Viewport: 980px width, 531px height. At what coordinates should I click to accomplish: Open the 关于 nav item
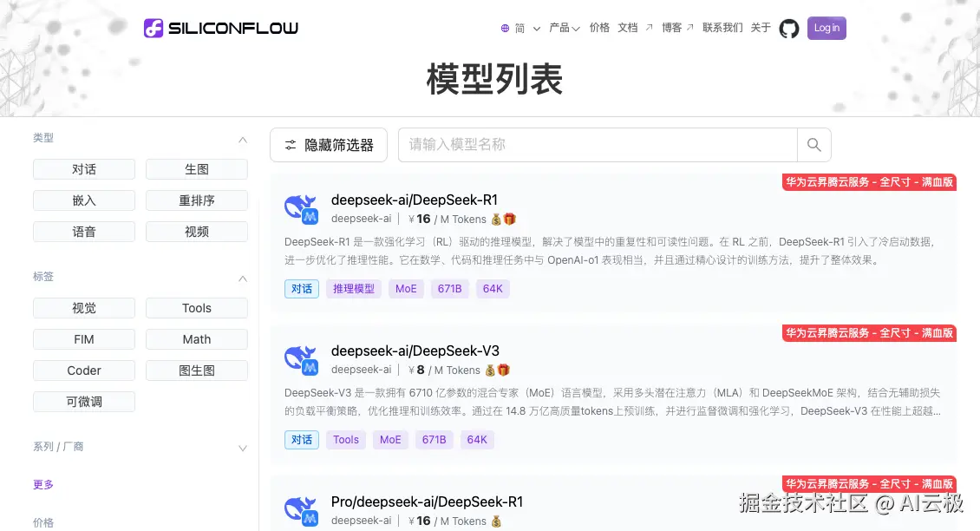point(761,28)
